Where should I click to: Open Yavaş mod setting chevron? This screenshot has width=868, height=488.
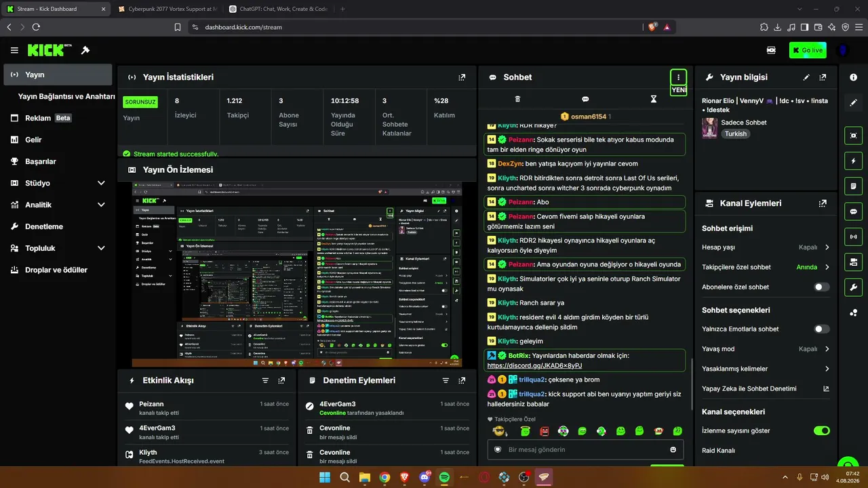[827, 349]
